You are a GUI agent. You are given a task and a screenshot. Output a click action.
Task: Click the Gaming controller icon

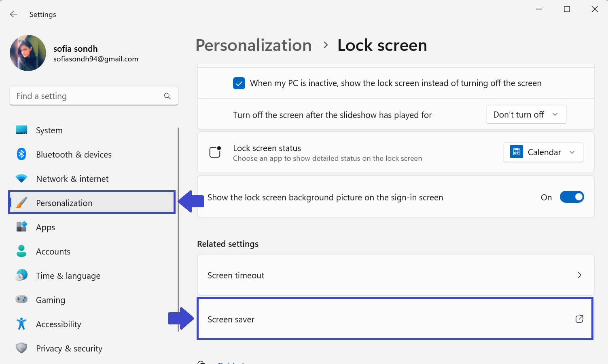21,299
